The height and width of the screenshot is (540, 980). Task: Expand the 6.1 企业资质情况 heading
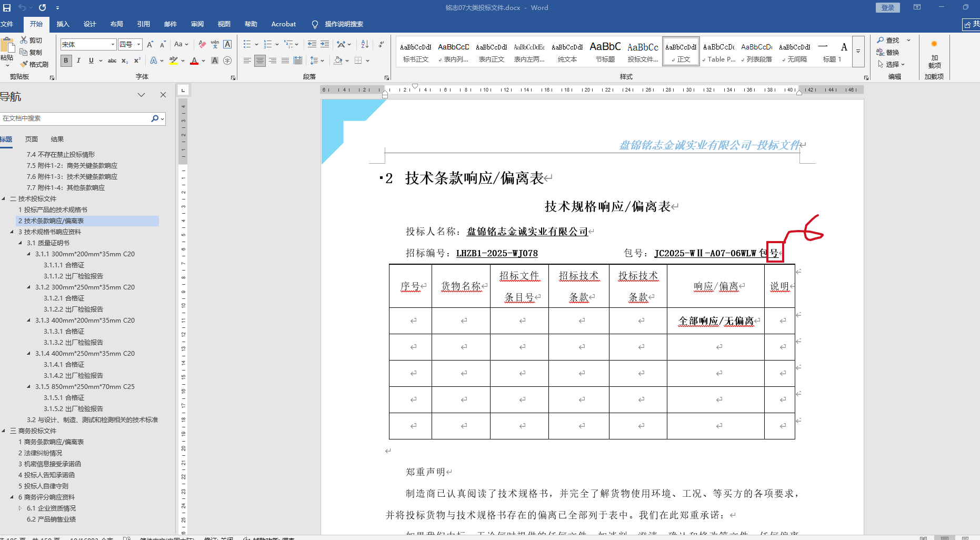tap(21, 508)
